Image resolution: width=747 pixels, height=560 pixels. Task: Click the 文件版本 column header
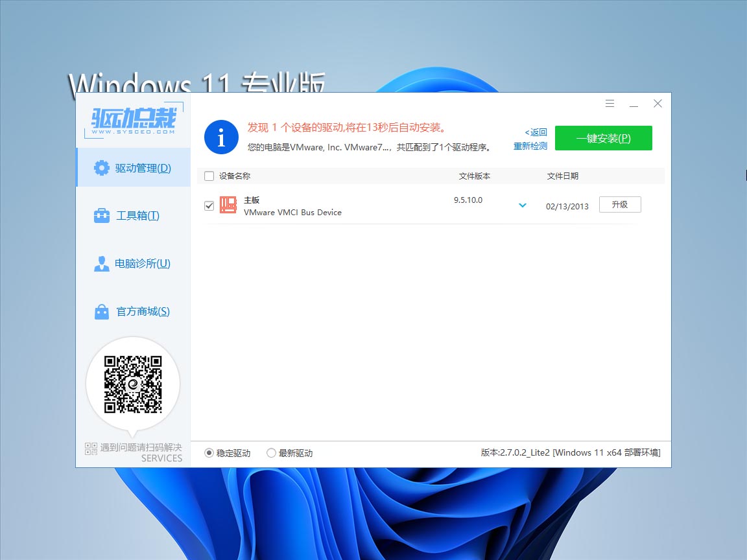pos(475,176)
